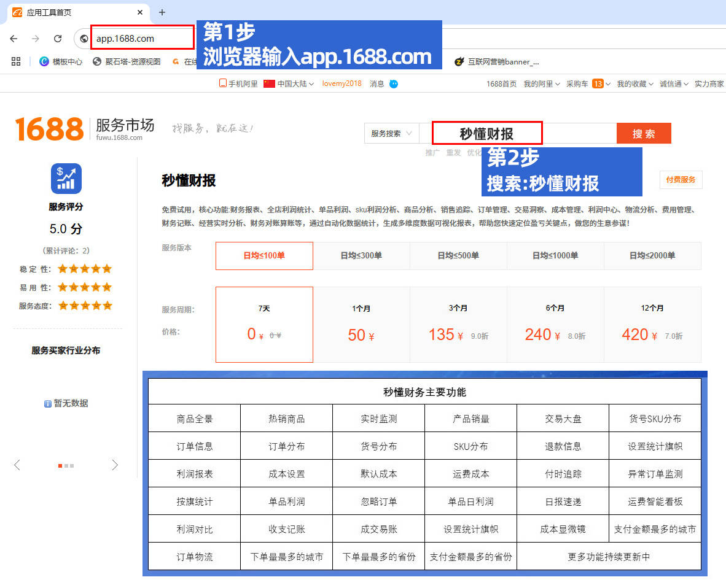Choose the 3个月 135¥ period option
The width and height of the screenshot is (726, 588).
(x=458, y=325)
